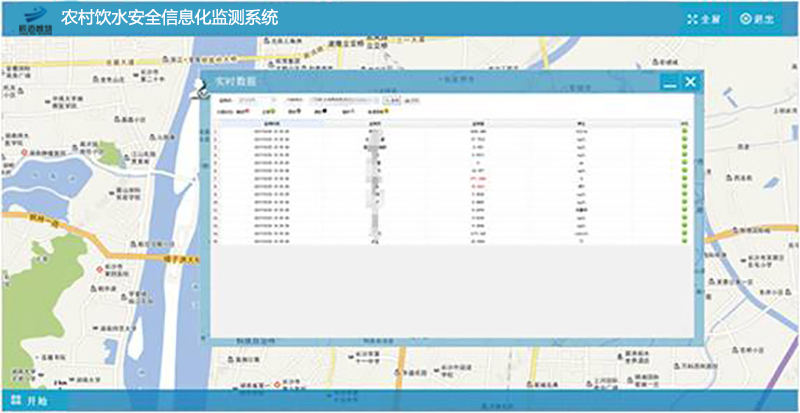800x413 pixels.
Task: Click the red value in the table
Action: click(x=477, y=178)
